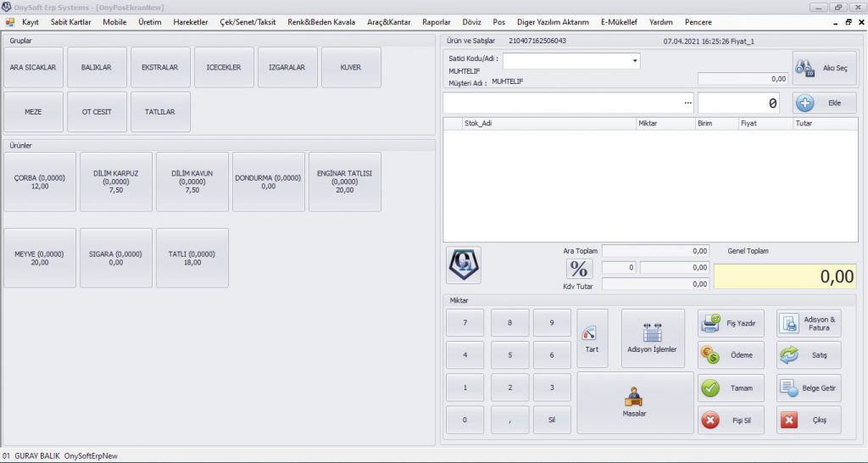868x463 pixels.
Task: Open the Üretim menu
Action: [149, 22]
